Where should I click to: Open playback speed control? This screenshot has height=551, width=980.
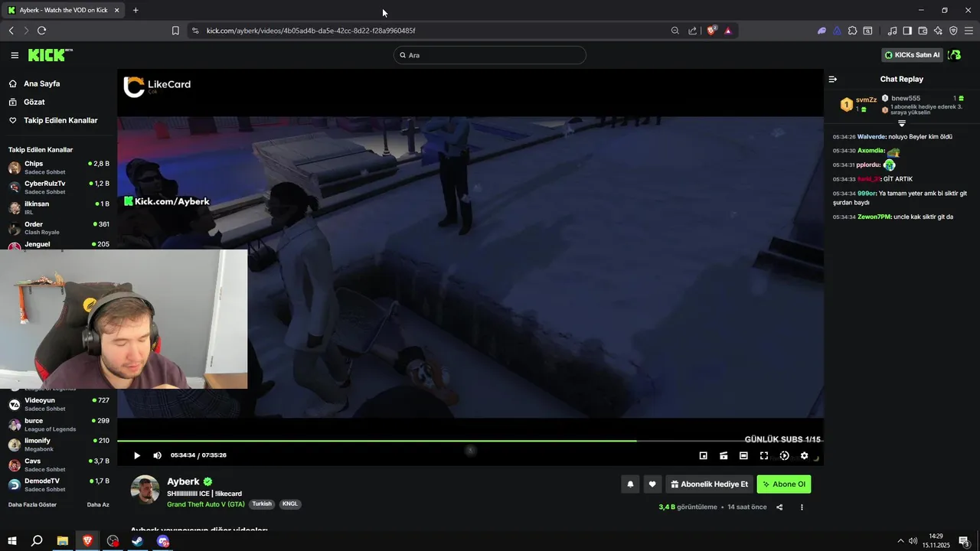[784, 455]
